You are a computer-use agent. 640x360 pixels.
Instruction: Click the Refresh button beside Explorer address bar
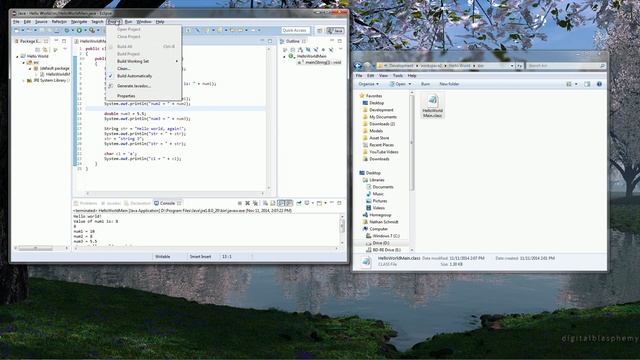pos(519,66)
